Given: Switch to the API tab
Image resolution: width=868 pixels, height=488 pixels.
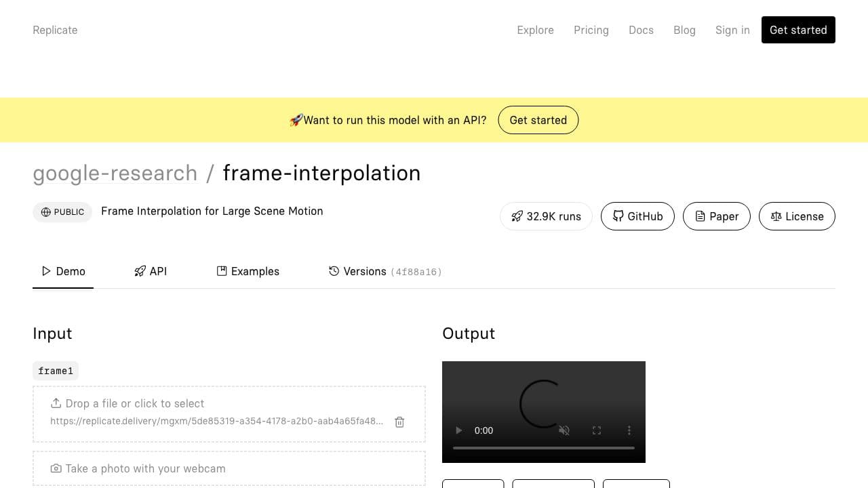Looking at the screenshot, I should [151, 271].
